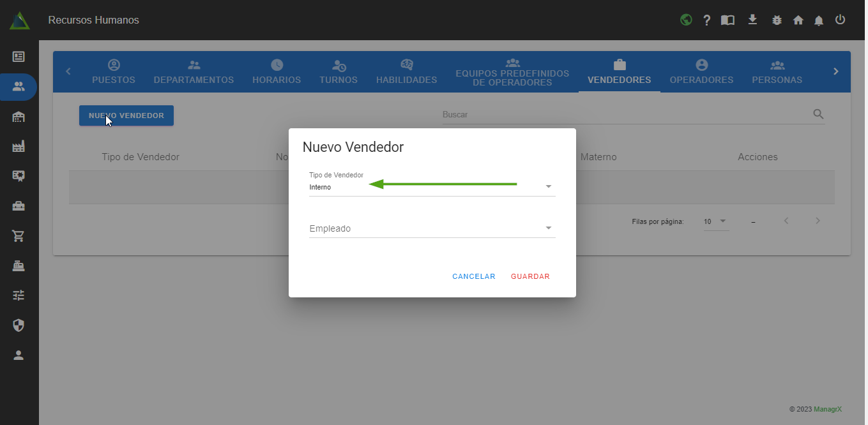Viewport: 868px width, 425px height.
Task: Click the globe language icon
Action: pos(686,20)
